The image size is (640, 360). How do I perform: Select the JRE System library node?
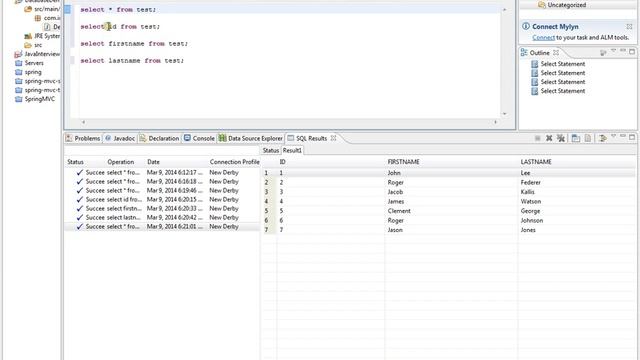42,36
